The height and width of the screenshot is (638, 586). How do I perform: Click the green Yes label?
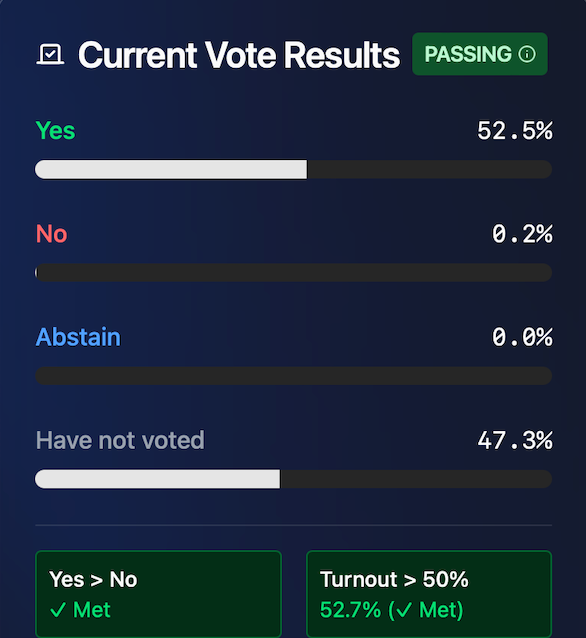coord(55,131)
